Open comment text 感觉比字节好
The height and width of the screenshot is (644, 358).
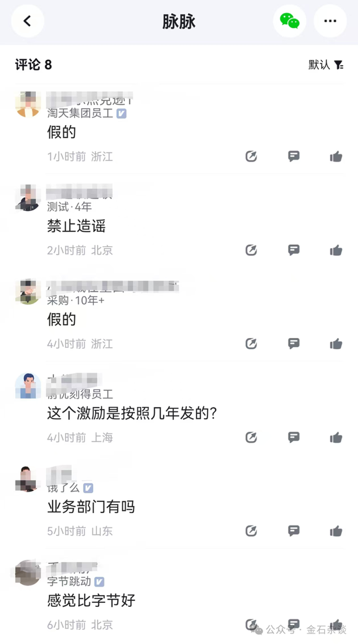click(91, 600)
